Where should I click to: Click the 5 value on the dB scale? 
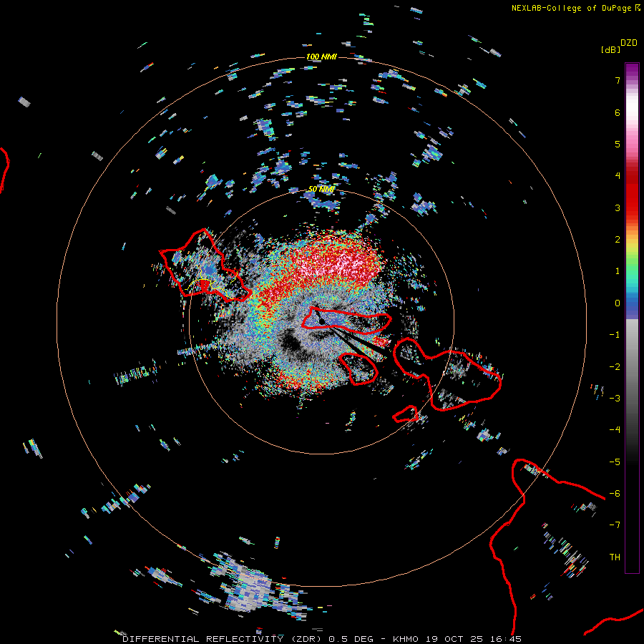(618, 144)
